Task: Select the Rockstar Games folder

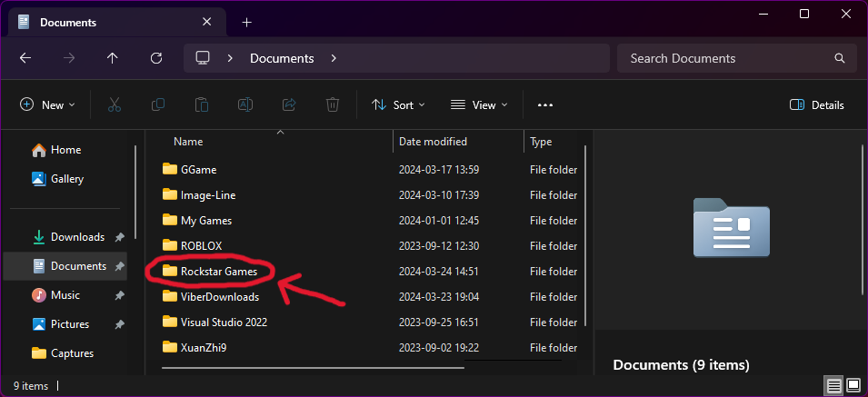Action: click(x=219, y=271)
